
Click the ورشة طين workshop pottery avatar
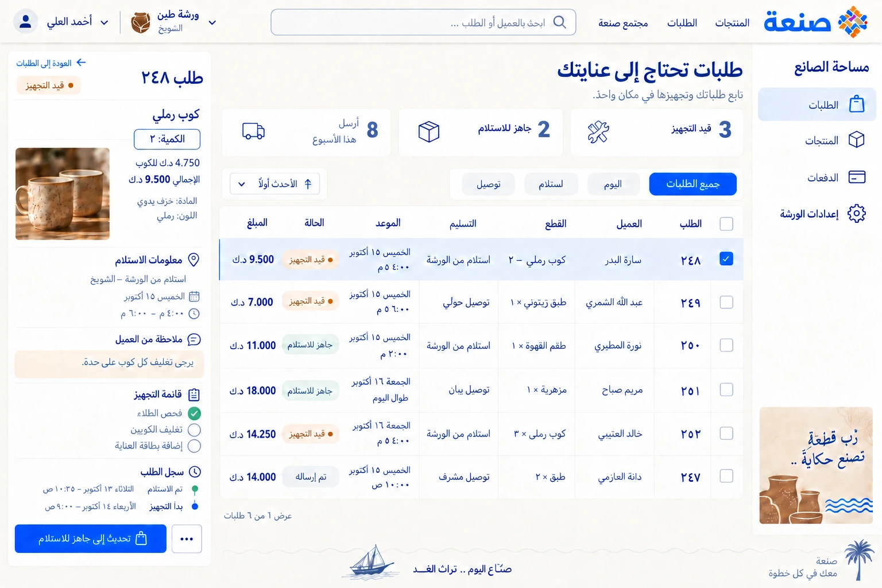141,22
